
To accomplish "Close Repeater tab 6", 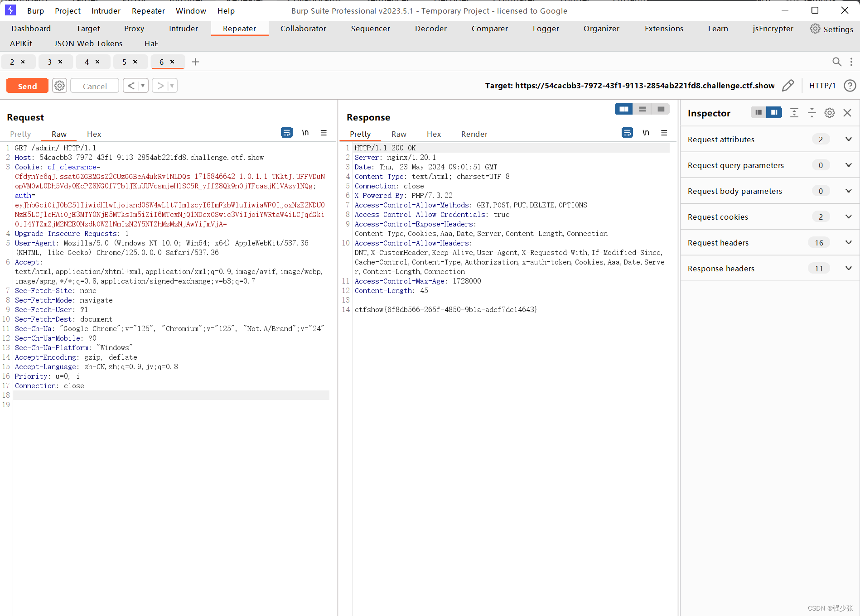I will pyautogui.click(x=172, y=62).
